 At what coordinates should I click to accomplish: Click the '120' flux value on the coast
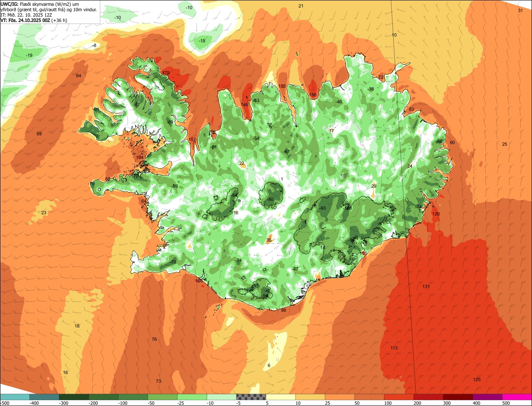(436, 214)
